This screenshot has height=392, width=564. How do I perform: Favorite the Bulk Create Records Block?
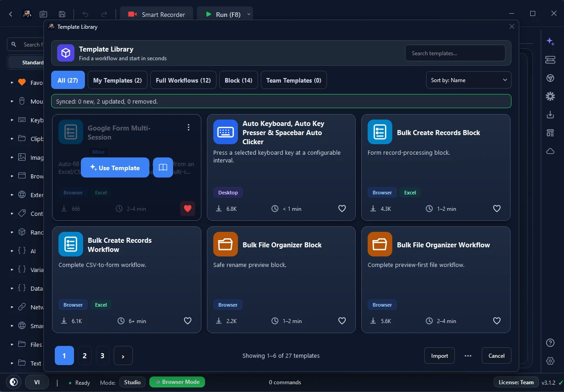[497, 209]
